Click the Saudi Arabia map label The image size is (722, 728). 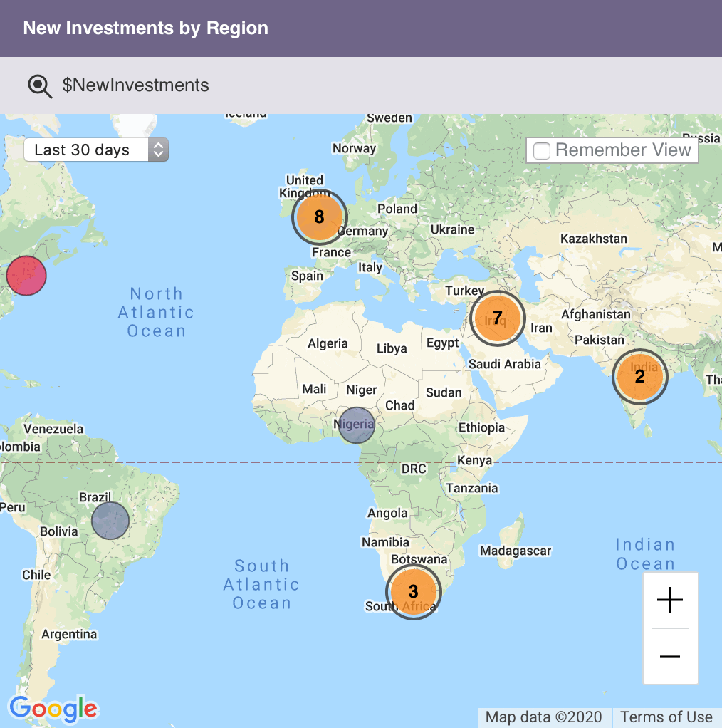pyautogui.click(x=504, y=364)
